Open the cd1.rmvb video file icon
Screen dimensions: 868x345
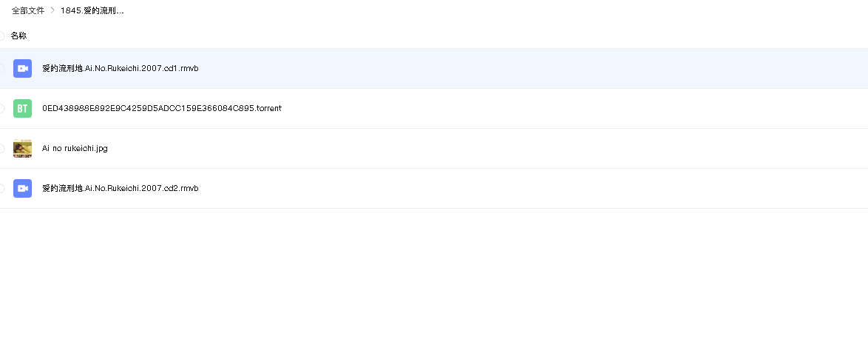click(x=22, y=68)
